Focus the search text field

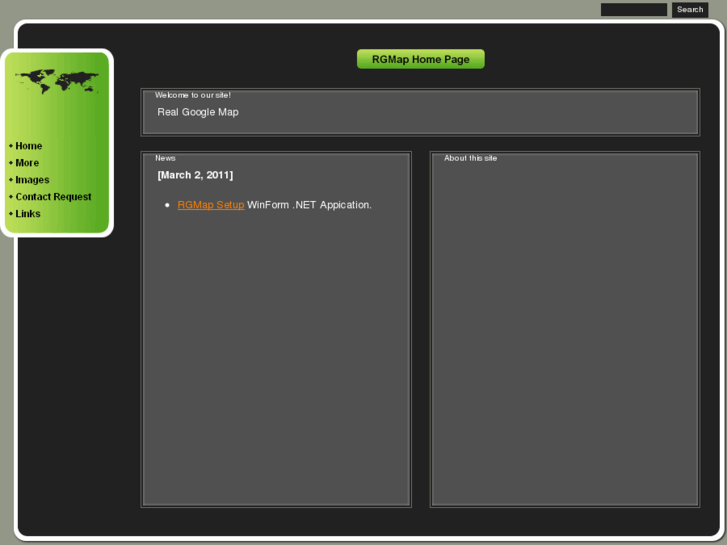point(634,9)
